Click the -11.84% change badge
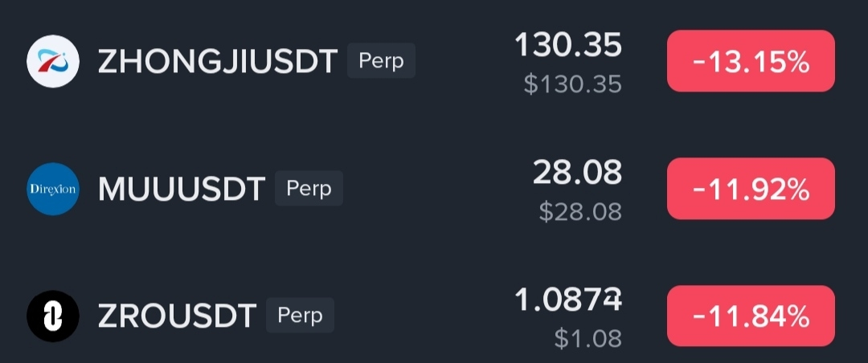Screen dimensions: 868x363 pos(751,316)
